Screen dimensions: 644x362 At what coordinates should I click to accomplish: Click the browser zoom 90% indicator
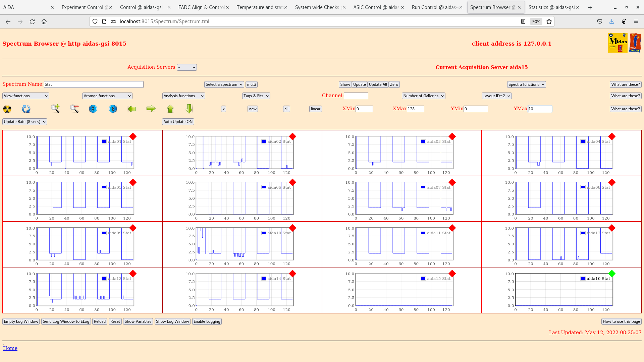coord(536,21)
